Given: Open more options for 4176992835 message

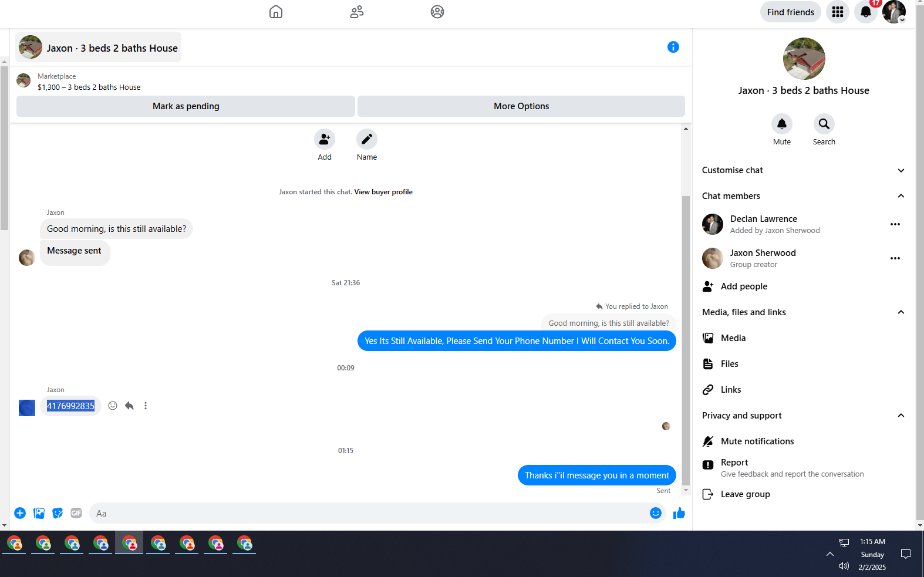Looking at the screenshot, I should 146,406.
